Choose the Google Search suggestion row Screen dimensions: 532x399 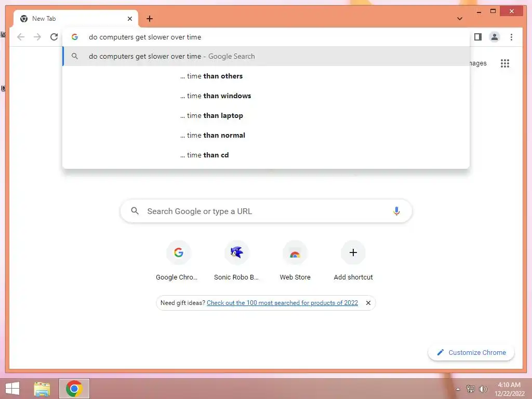[x=266, y=56]
